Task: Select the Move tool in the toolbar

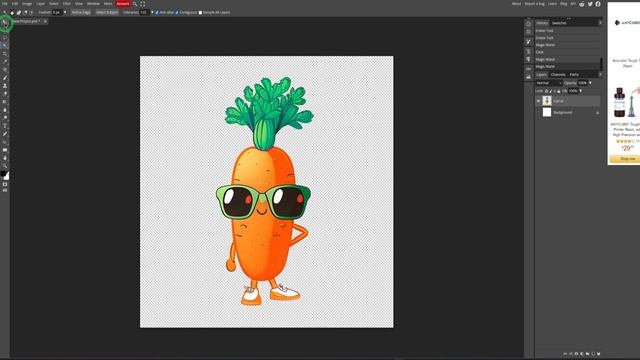Action: pyautogui.click(x=5, y=23)
